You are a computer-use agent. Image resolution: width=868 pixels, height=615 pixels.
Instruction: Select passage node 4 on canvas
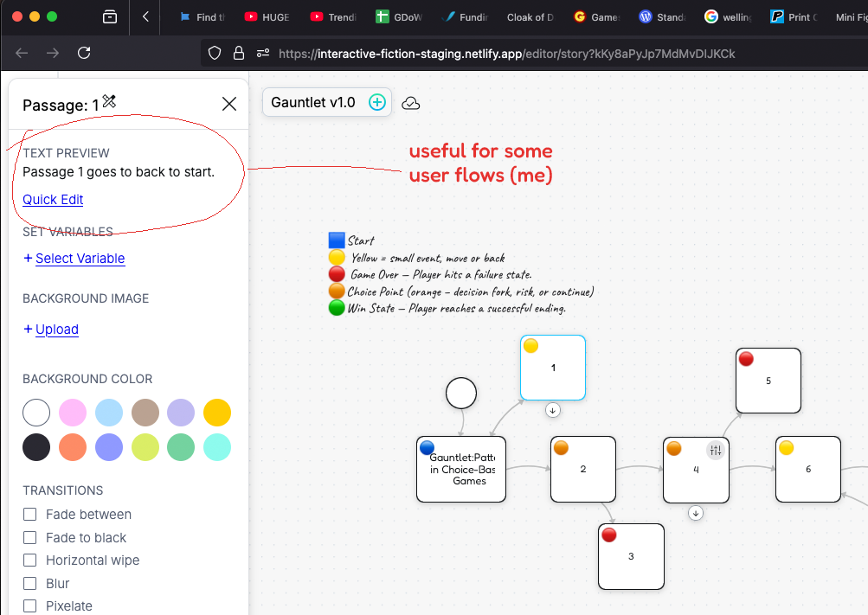point(696,470)
